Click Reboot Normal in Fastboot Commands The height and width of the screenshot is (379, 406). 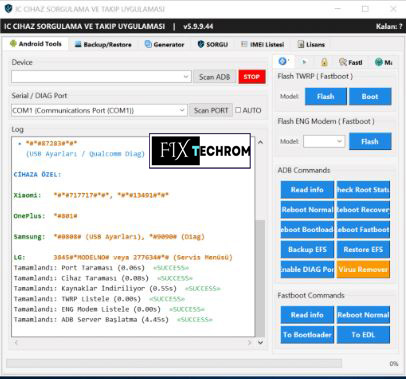pyautogui.click(x=363, y=315)
